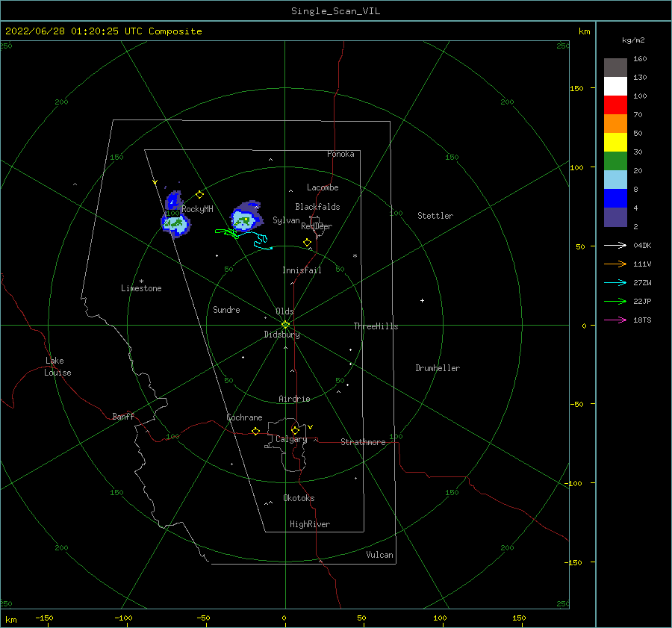Click the white plus marker east of ThreeHills

[422, 300]
